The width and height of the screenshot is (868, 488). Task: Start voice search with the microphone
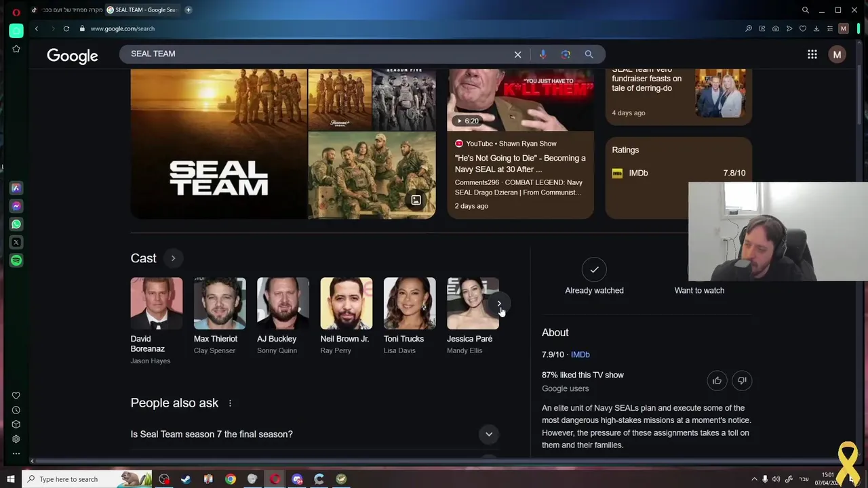(x=542, y=54)
